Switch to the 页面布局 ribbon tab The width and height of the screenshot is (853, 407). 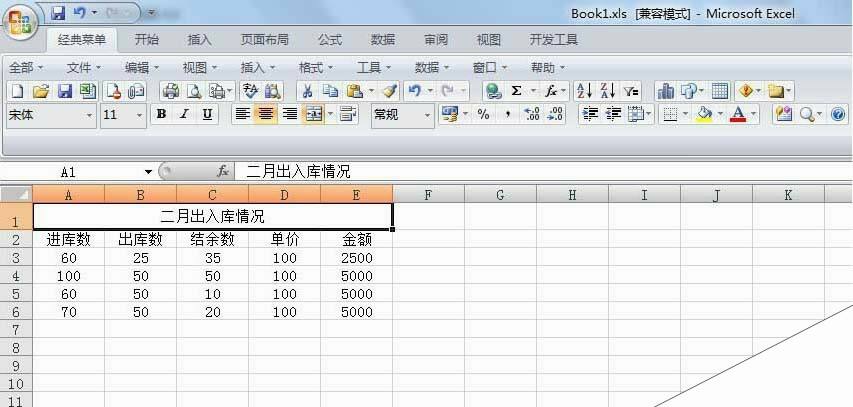[264, 40]
